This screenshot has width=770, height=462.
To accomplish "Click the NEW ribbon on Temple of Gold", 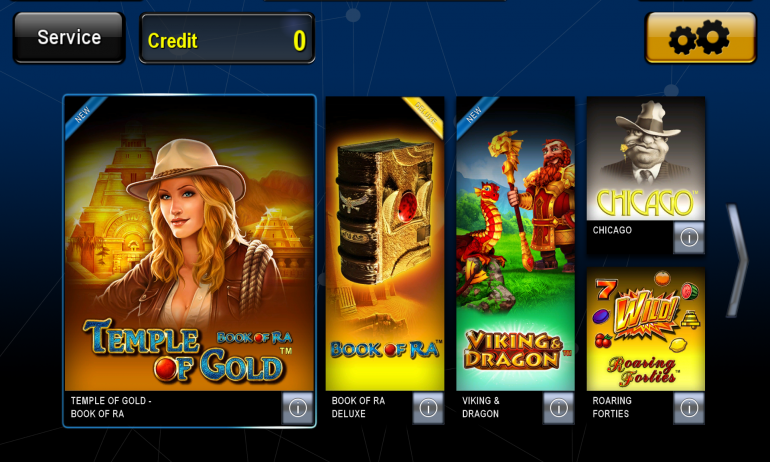I will 83,114.
